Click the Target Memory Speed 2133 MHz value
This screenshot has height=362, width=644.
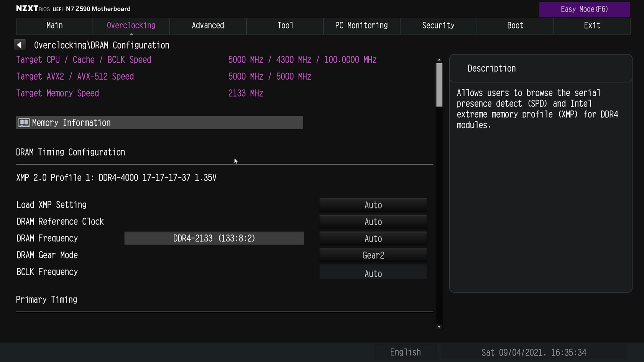(246, 93)
